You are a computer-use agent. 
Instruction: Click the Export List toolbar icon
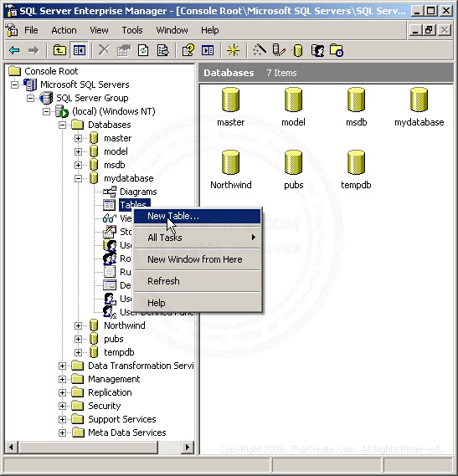tap(162, 50)
